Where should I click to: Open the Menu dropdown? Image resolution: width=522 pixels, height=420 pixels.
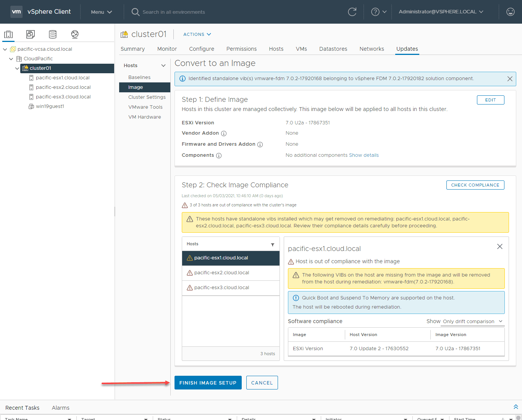coord(101,12)
